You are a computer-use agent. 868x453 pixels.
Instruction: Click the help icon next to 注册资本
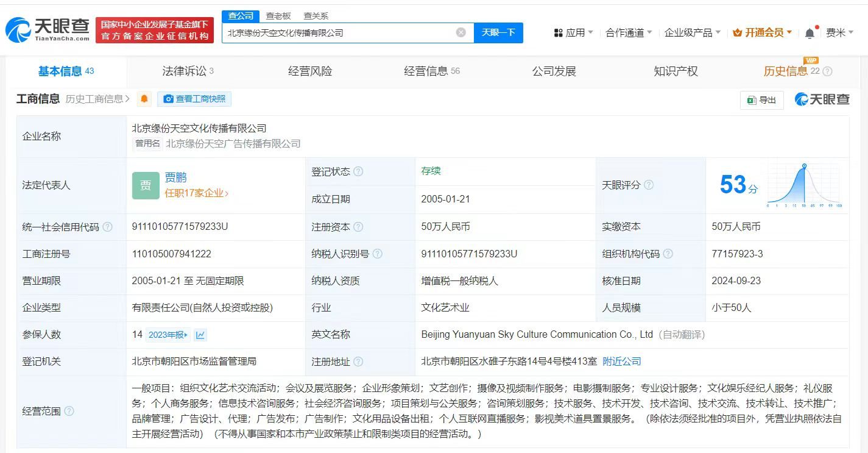358,226
